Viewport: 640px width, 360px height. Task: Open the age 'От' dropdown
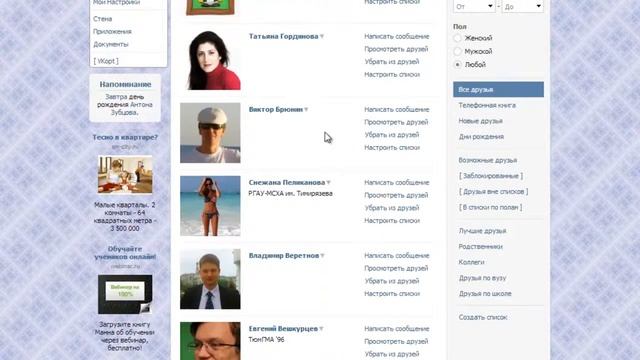(x=474, y=6)
